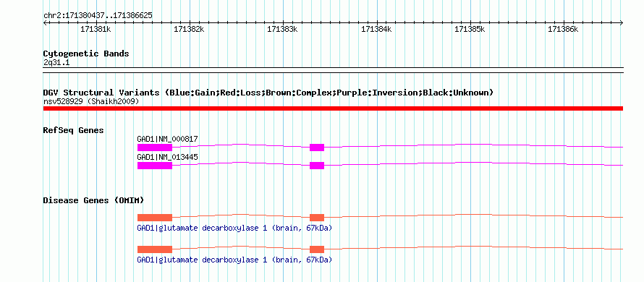The height and width of the screenshot is (282, 644).
Task: Click first exon block of GAD1 NM_000817
Action: 155,148
